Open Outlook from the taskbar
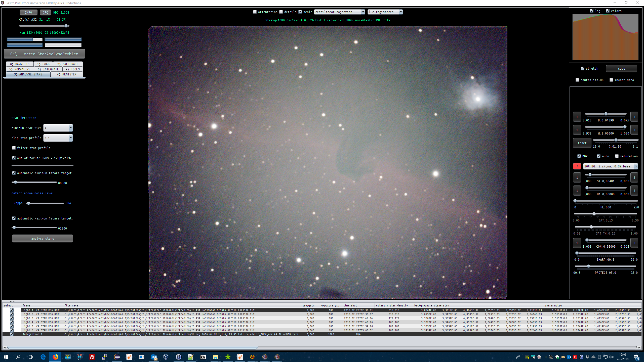The image size is (644, 362). click(154, 357)
